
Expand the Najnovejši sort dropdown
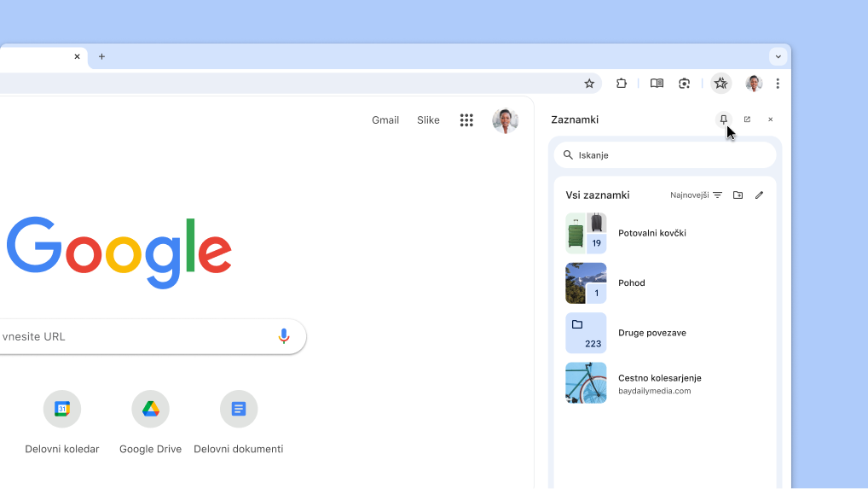pos(696,195)
